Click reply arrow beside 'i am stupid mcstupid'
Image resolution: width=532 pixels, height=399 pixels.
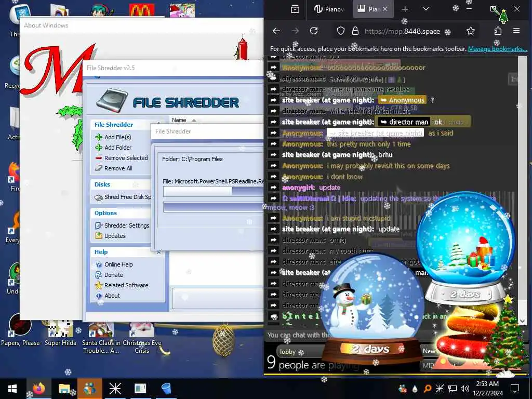273,218
